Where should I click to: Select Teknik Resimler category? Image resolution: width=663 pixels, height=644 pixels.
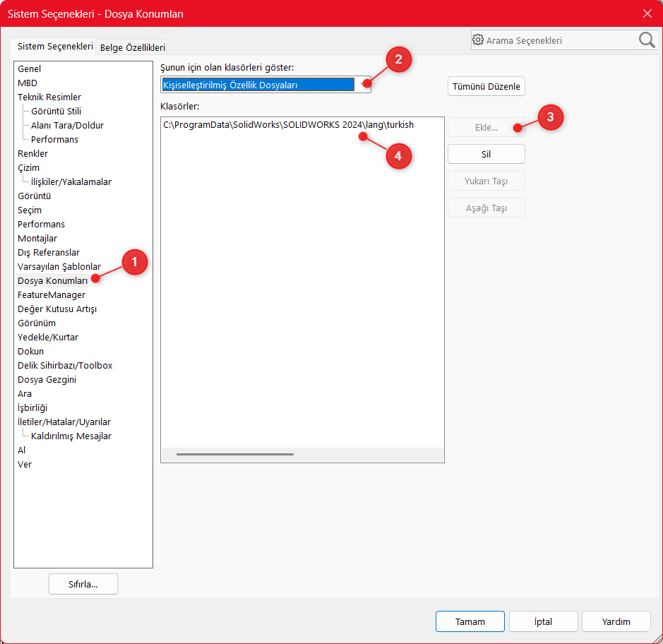pyautogui.click(x=49, y=97)
